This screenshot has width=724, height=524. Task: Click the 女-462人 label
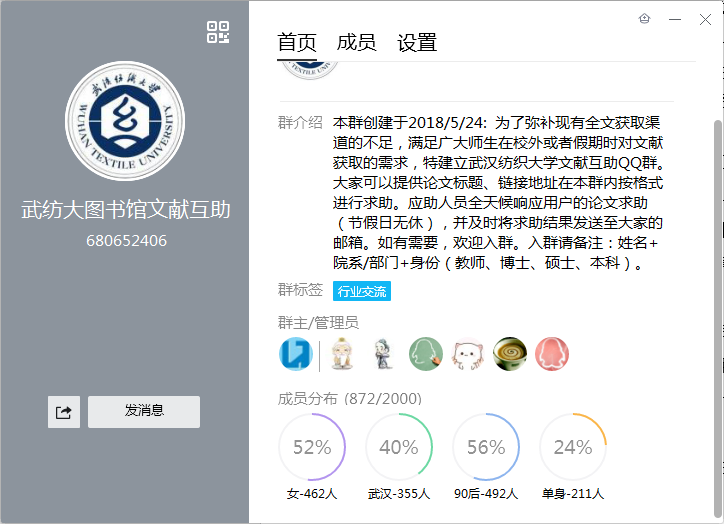(312, 494)
